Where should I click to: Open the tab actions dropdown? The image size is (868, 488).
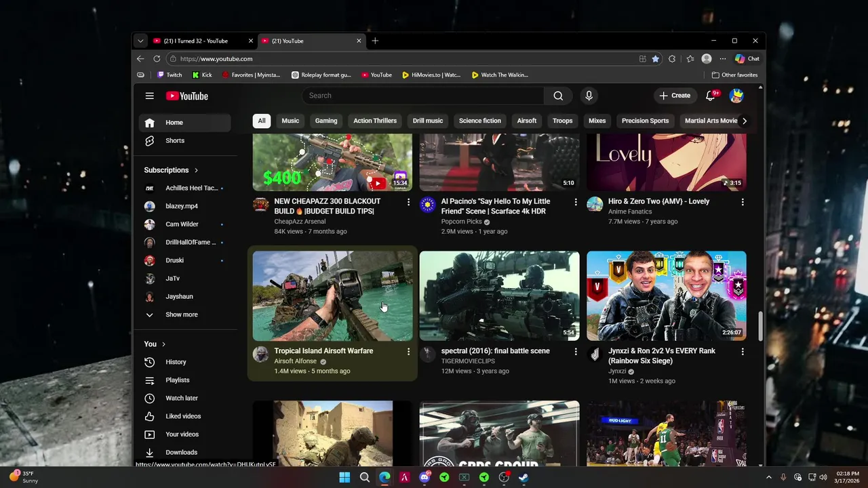click(140, 41)
